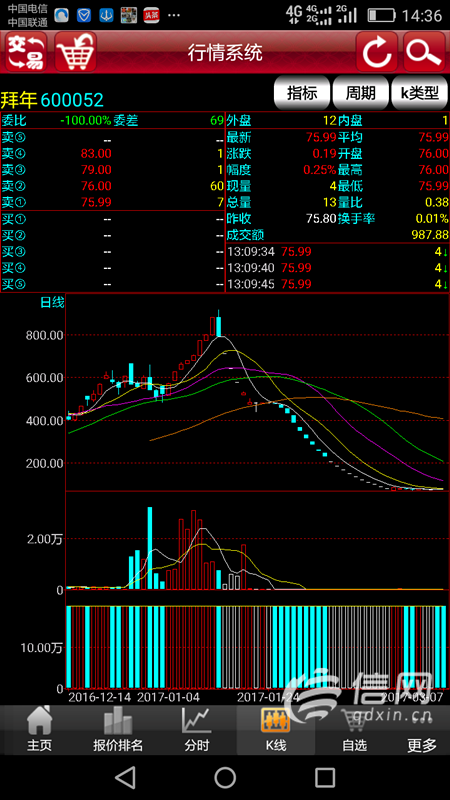
Task: Open the 自选 watchlist tab
Action: click(355, 730)
